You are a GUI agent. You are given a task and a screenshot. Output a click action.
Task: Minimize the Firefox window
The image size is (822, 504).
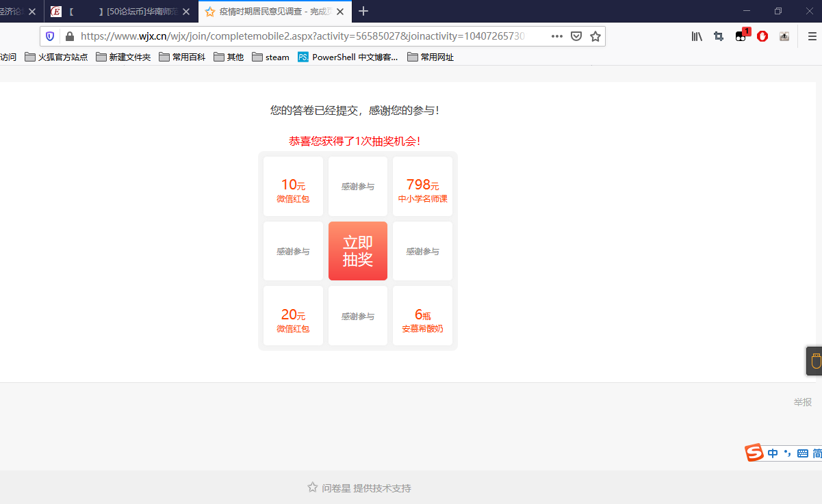coord(746,11)
